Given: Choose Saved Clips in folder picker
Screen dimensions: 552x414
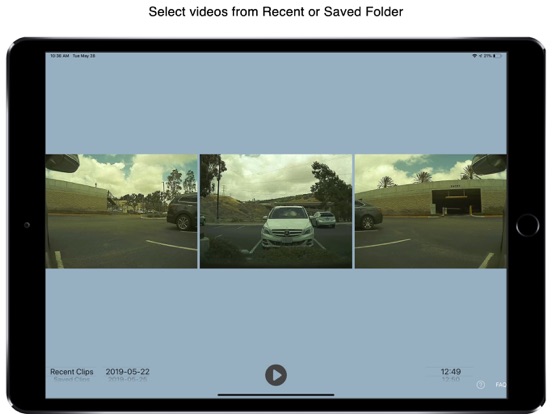Looking at the screenshot, I should 72,380.
